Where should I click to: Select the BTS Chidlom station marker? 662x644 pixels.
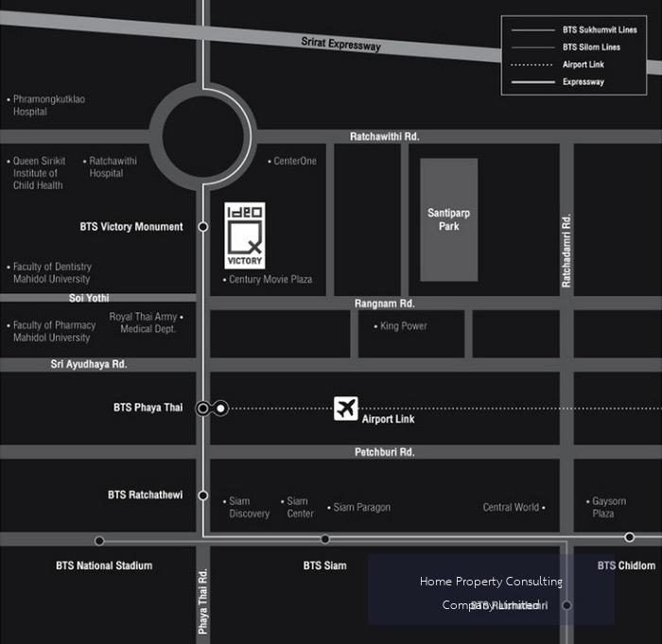[630, 537]
